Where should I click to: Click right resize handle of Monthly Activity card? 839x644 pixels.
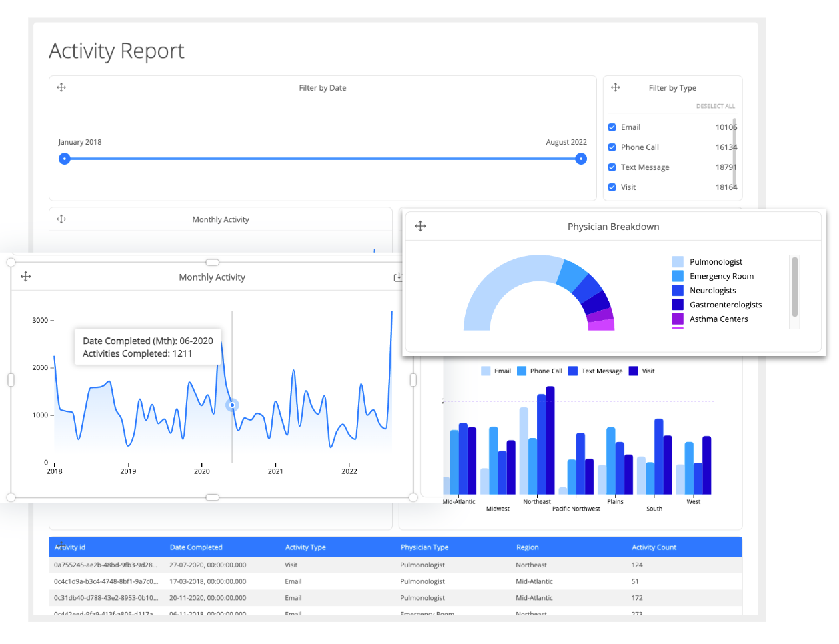(x=413, y=379)
